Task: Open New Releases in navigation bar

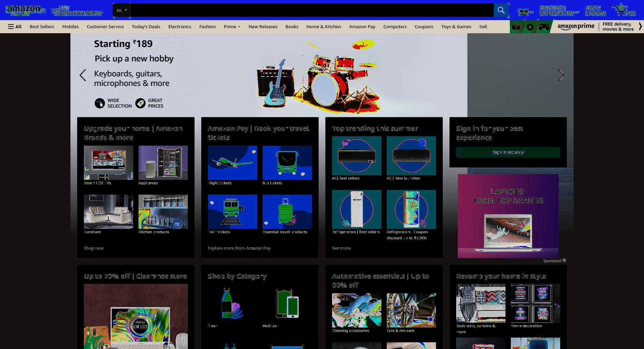Action: [x=263, y=27]
